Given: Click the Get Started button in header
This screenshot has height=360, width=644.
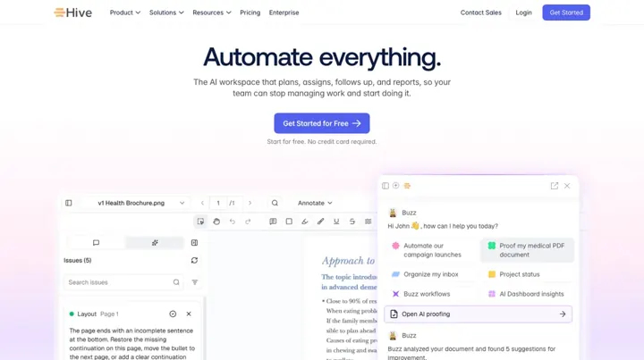Looking at the screenshot, I should [x=566, y=13].
